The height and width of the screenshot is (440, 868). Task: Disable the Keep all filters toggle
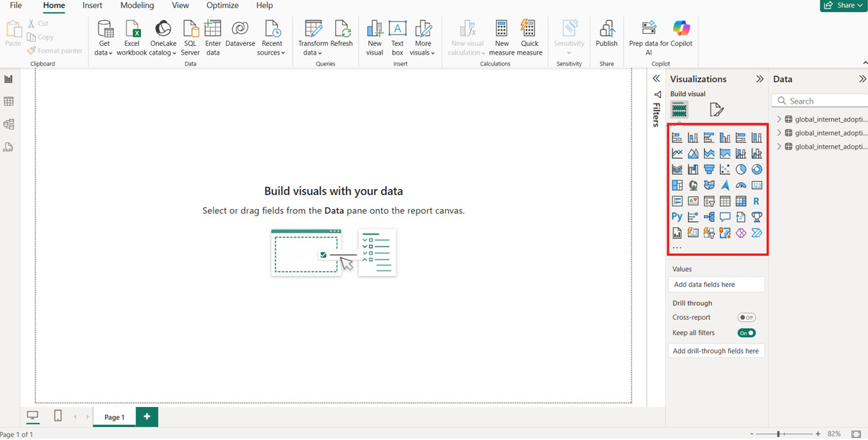click(746, 332)
